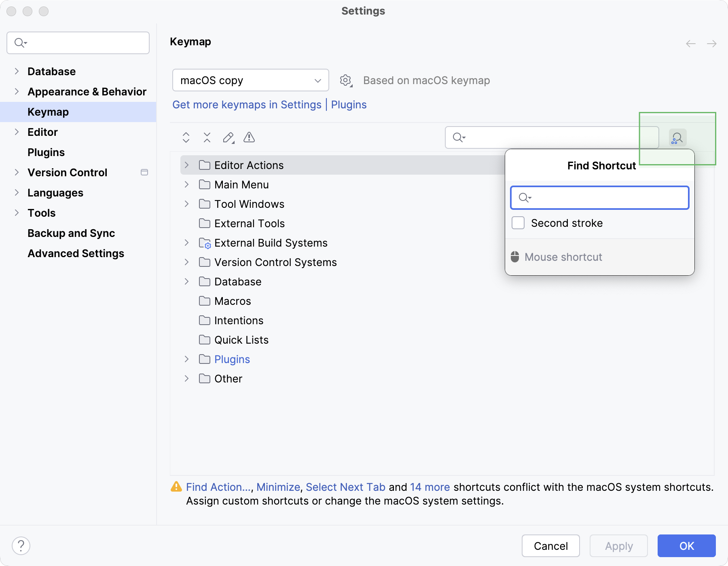Image resolution: width=728 pixels, height=566 pixels.
Task: Open the macOS copy keymap dropdown
Action: point(250,80)
